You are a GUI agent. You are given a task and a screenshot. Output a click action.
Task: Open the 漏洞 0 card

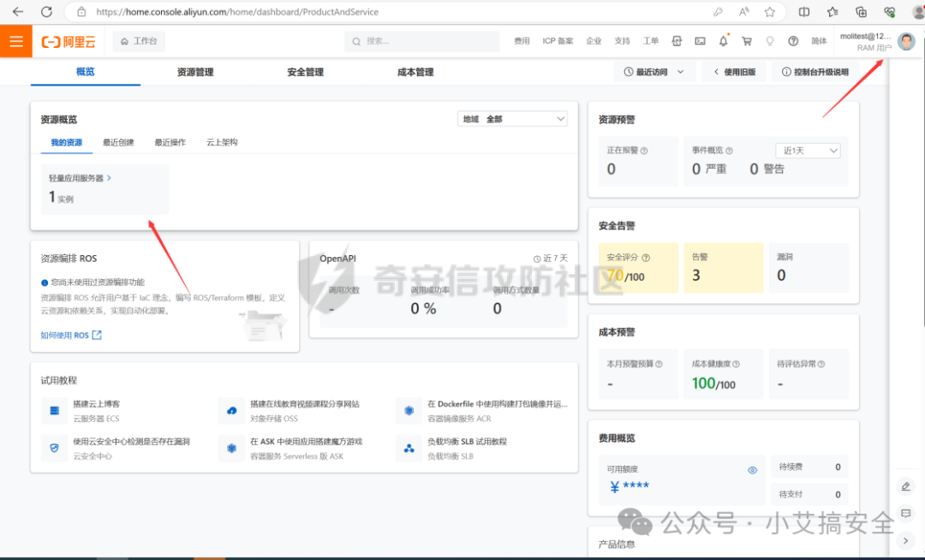pos(809,268)
